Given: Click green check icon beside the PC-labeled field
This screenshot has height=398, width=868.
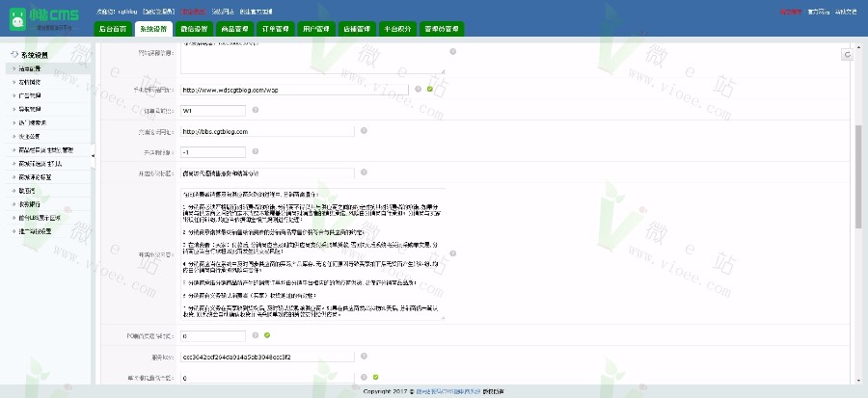Looking at the screenshot, I should (267, 335).
